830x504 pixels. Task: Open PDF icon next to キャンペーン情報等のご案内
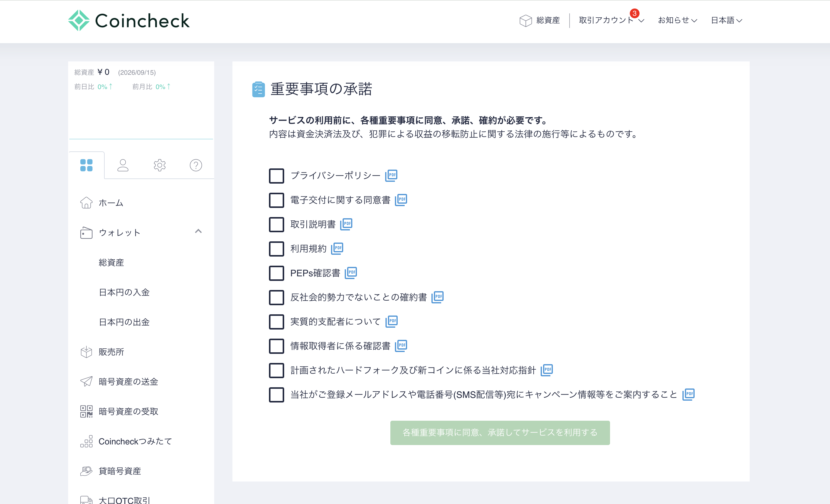(688, 394)
